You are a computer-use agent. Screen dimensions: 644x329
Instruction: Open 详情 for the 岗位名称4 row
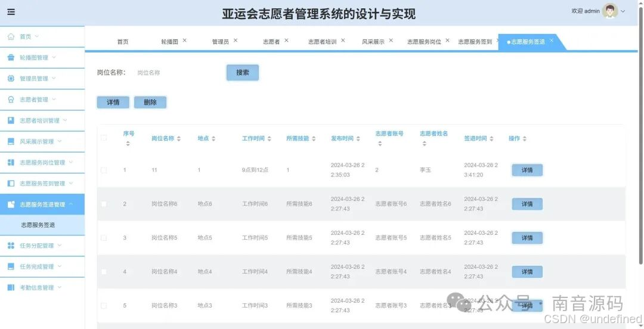527,272
